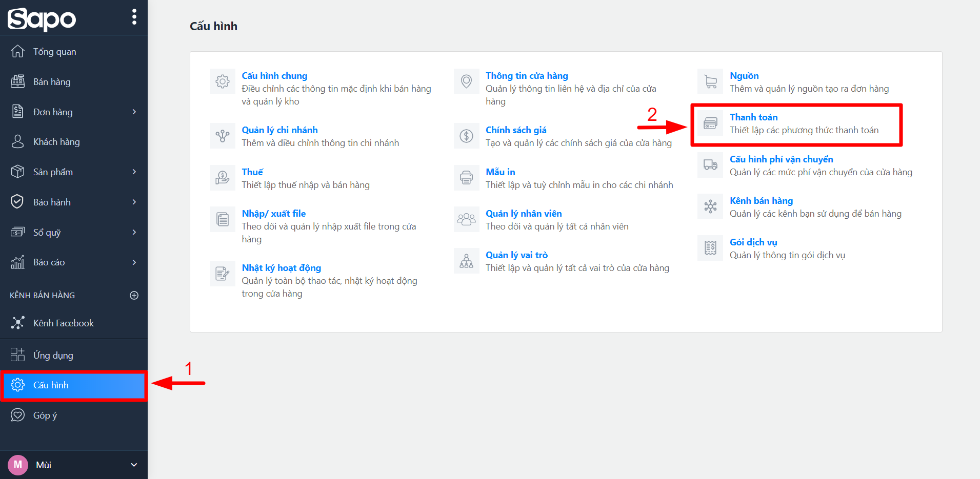This screenshot has width=980, height=479.
Task: Click the printer icon for Mẫu in
Action: [x=466, y=178]
